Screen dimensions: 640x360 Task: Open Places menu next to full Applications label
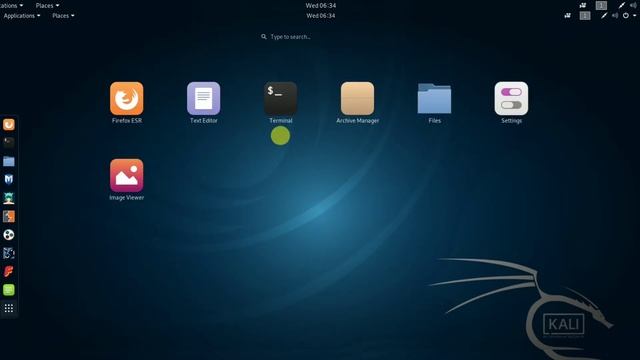pyautogui.click(x=63, y=16)
